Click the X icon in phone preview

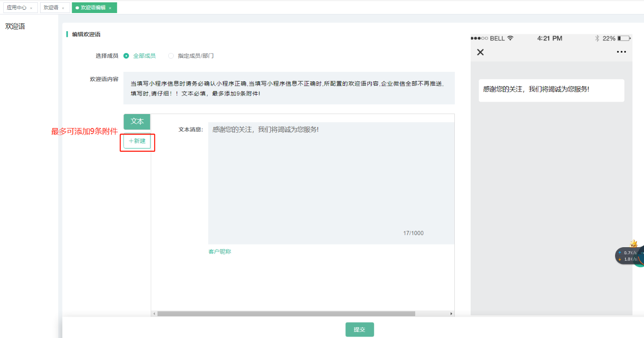(x=480, y=52)
